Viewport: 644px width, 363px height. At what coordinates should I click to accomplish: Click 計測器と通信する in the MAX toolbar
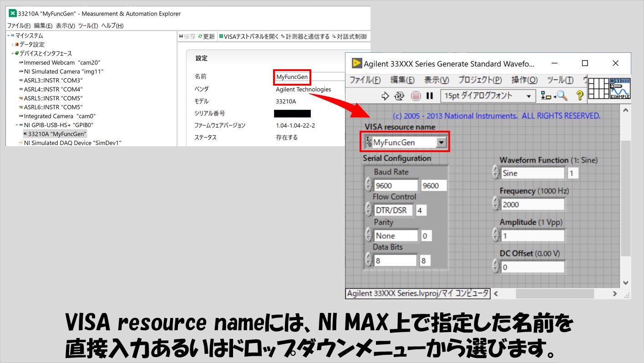[305, 36]
